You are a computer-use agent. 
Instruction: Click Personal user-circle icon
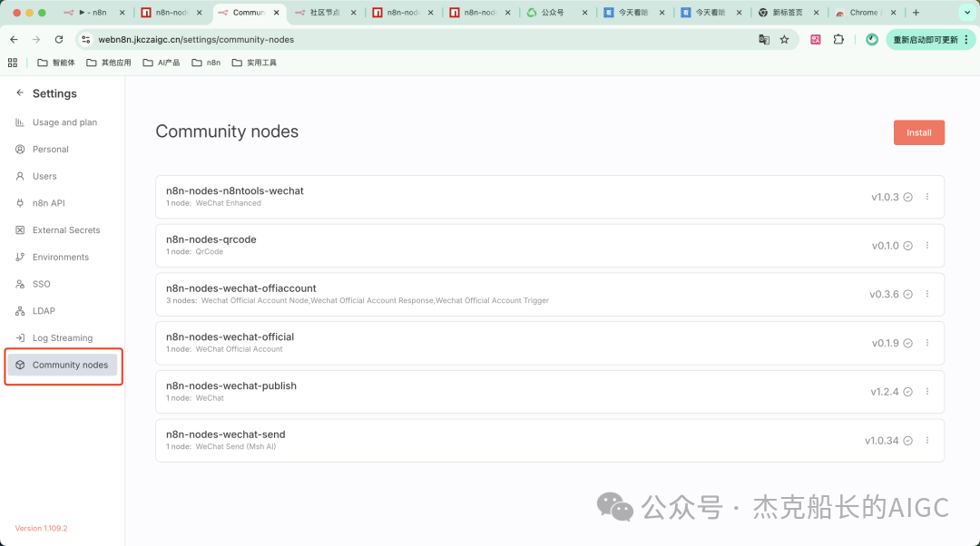click(20, 150)
